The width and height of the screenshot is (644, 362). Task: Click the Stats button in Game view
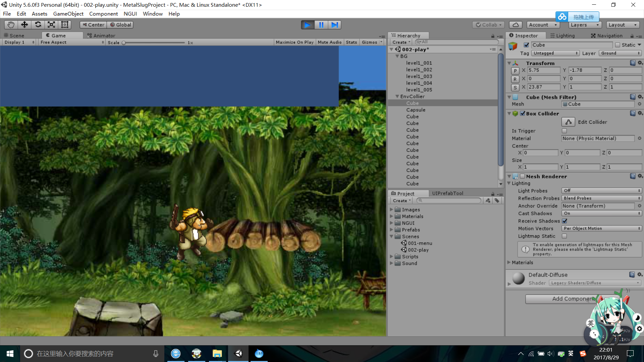351,42
